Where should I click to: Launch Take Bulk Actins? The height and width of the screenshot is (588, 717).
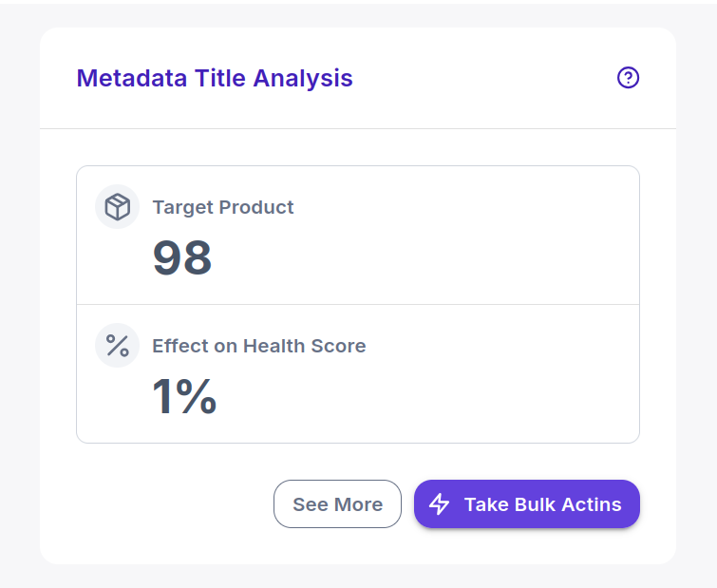pos(527,503)
